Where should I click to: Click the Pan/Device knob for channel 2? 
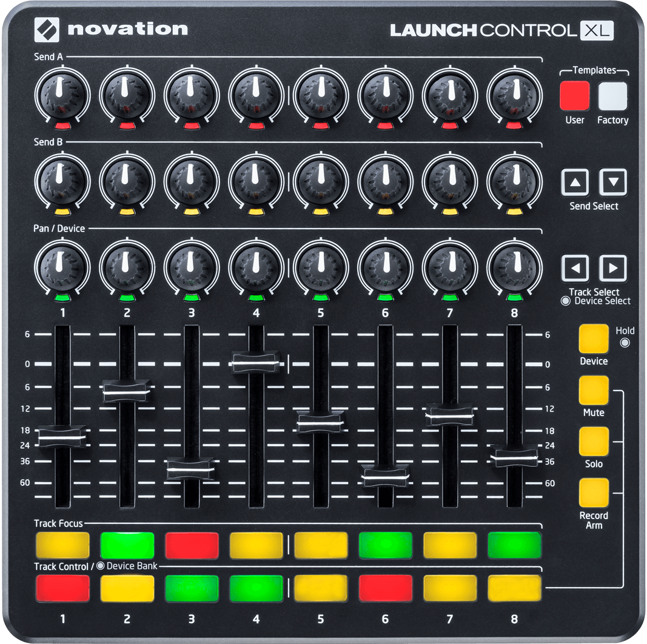click(127, 267)
